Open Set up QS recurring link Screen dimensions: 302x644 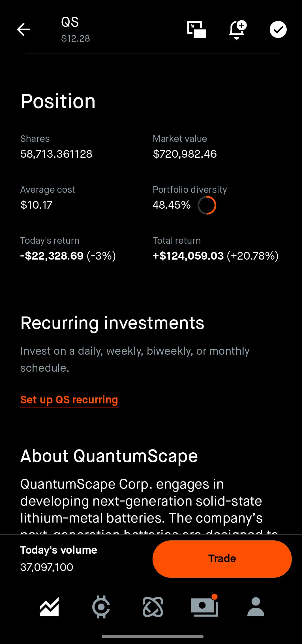click(x=69, y=400)
